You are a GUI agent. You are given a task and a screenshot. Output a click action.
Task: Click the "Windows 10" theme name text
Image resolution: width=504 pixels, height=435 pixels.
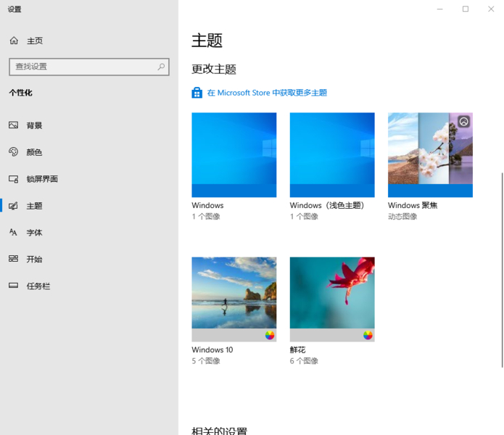pos(212,349)
